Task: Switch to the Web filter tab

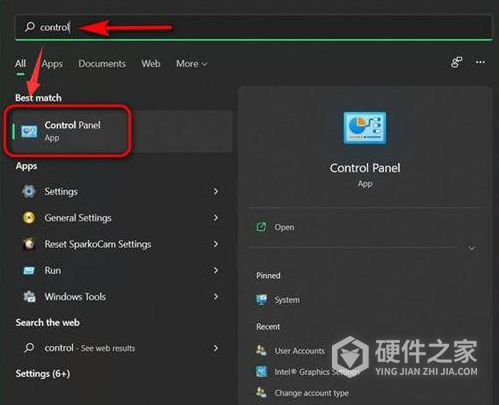Action: (151, 64)
